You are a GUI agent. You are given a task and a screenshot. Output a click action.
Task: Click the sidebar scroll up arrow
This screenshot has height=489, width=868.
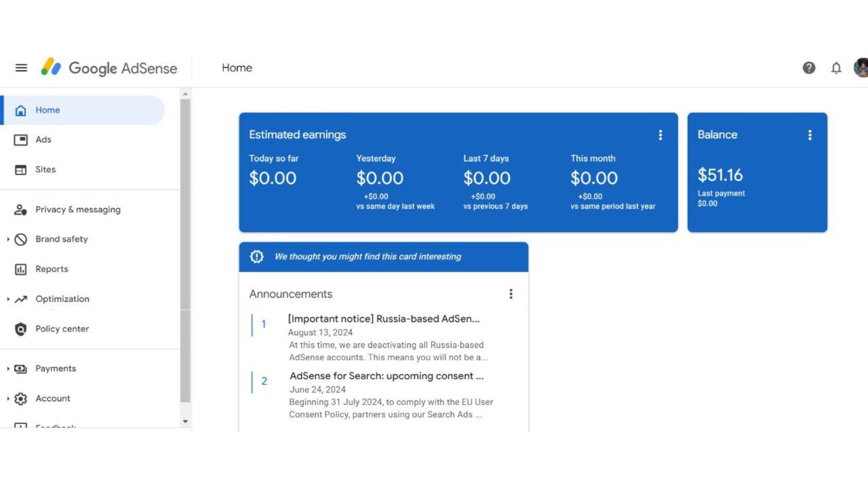185,94
